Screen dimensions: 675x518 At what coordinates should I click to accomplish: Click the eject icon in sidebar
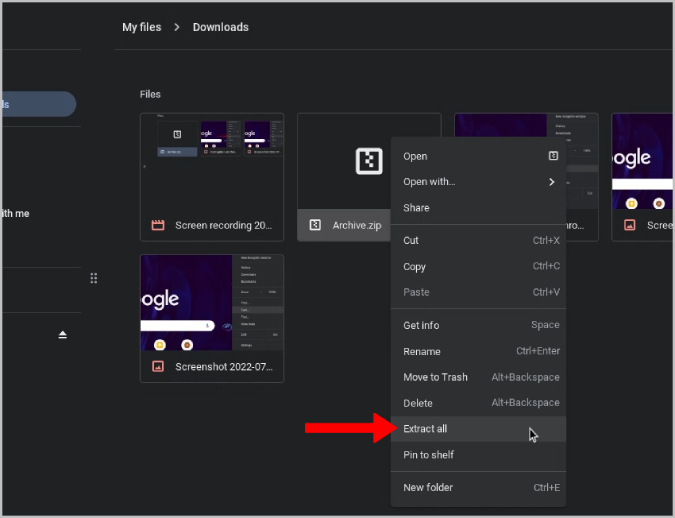[x=63, y=335]
